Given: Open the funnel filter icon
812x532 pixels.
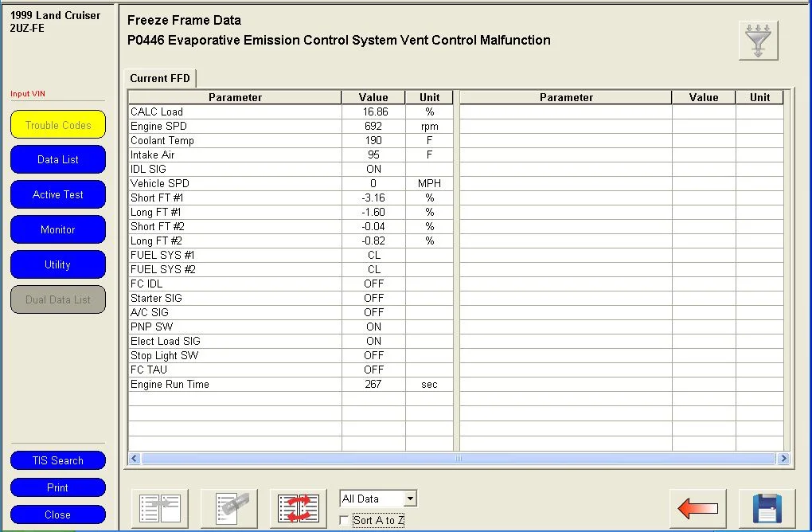Looking at the screenshot, I should pyautogui.click(x=758, y=41).
